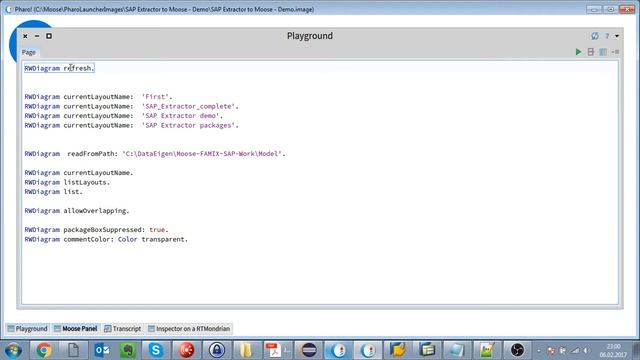Open the blue-and-yellow folder app icon in taskbar
The height and width of the screenshot is (360, 640).
(x=398, y=350)
